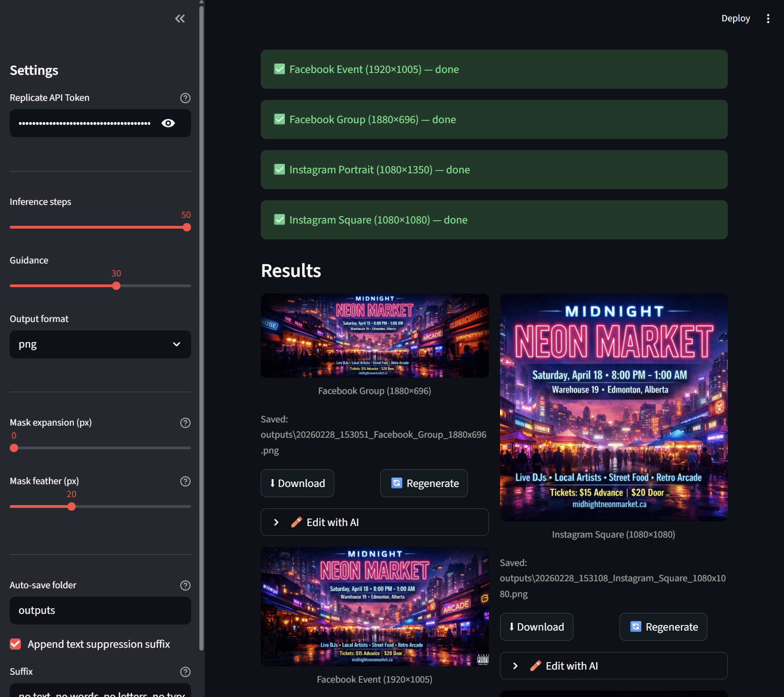Click the Deploy button

pos(735,19)
